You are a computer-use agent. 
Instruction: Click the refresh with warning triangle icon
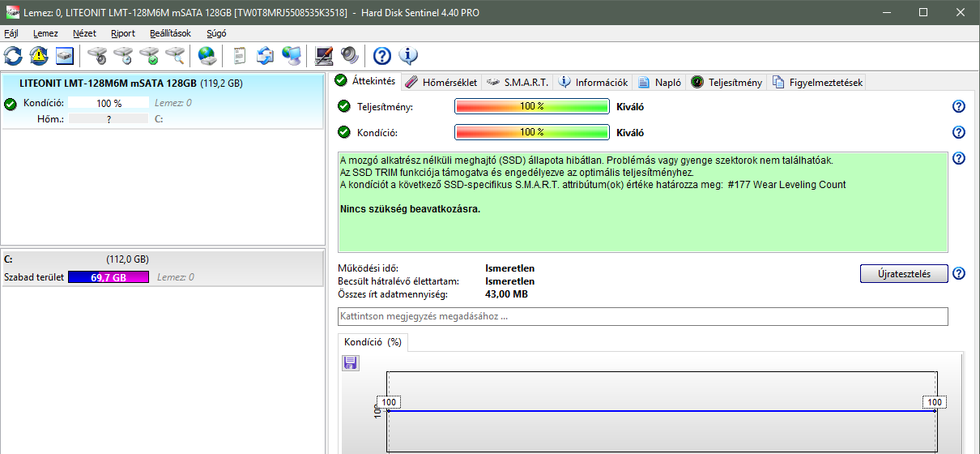click(39, 56)
